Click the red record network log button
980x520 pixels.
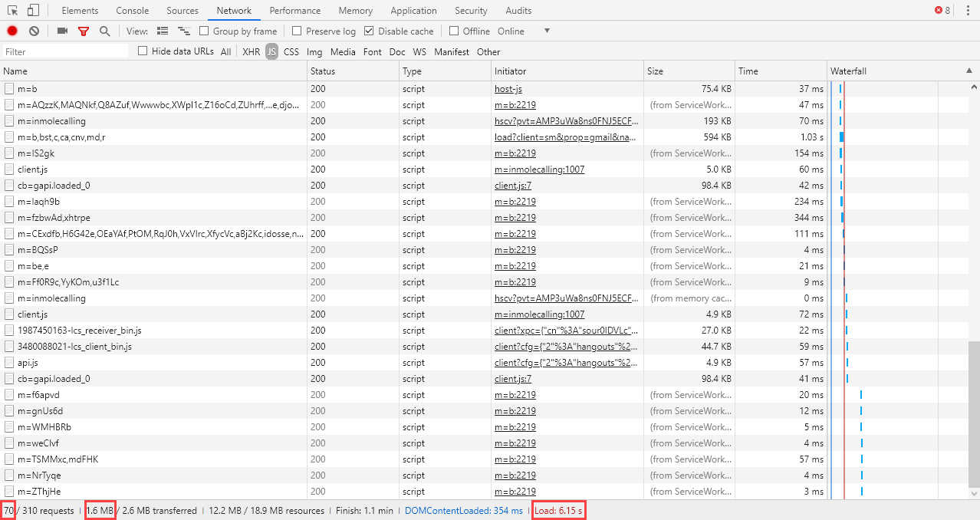tap(12, 31)
